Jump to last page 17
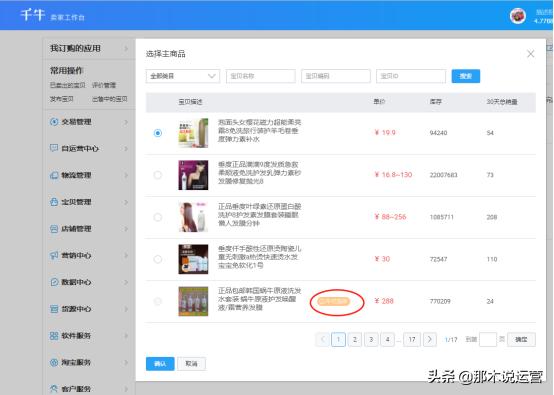This screenshot has width=554, height=395. click(412, 340)
